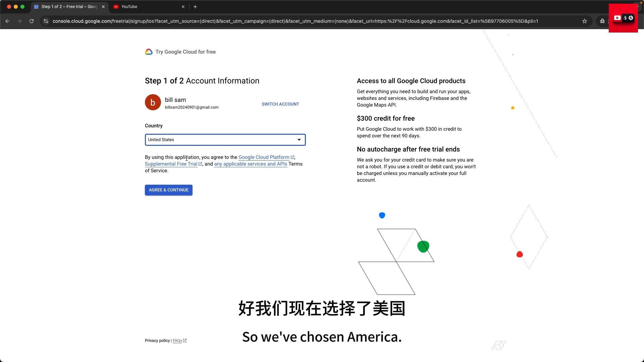Image resolution: width=644 pixels, height=362 pixels.
Task: Open any applicable services and APIs link
Action: coord(251,164)
